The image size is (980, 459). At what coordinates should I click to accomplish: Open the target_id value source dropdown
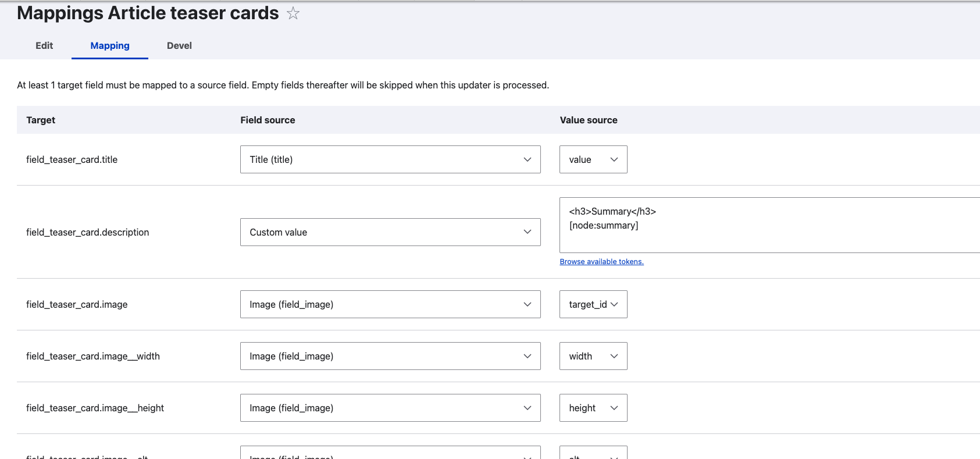[x=593, y=304]
